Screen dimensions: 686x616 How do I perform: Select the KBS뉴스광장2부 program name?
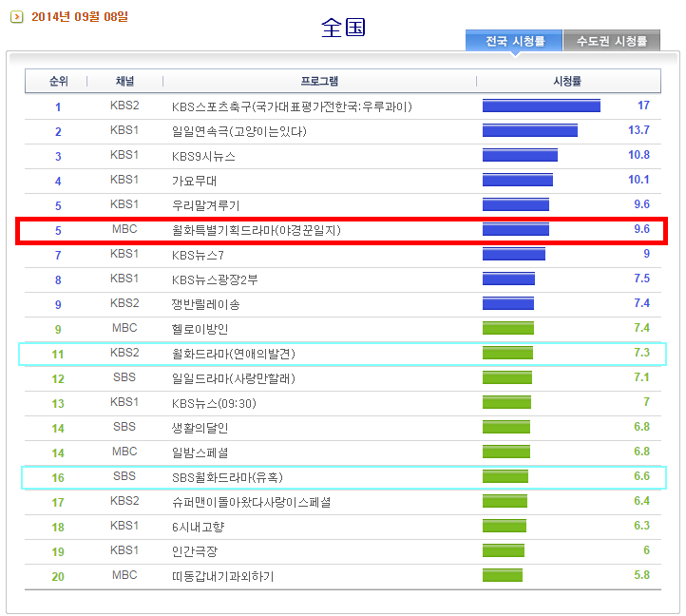tap(215, 279)
